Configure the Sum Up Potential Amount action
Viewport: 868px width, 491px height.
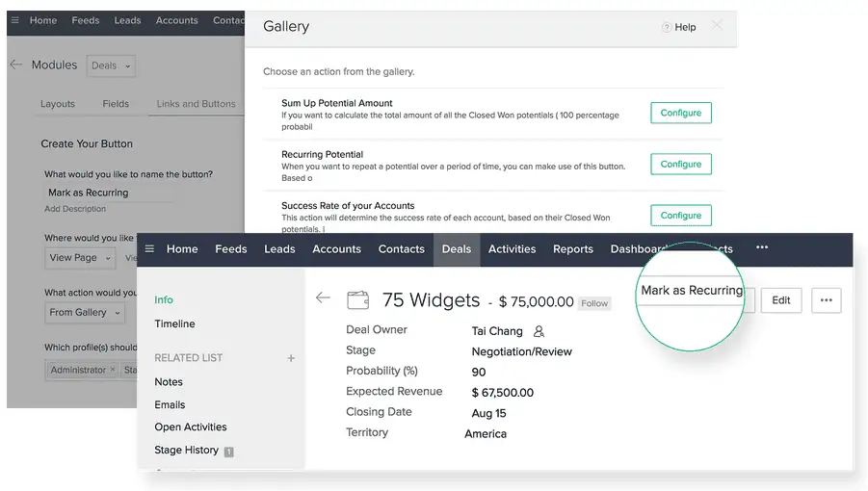(x=680, y=113)
